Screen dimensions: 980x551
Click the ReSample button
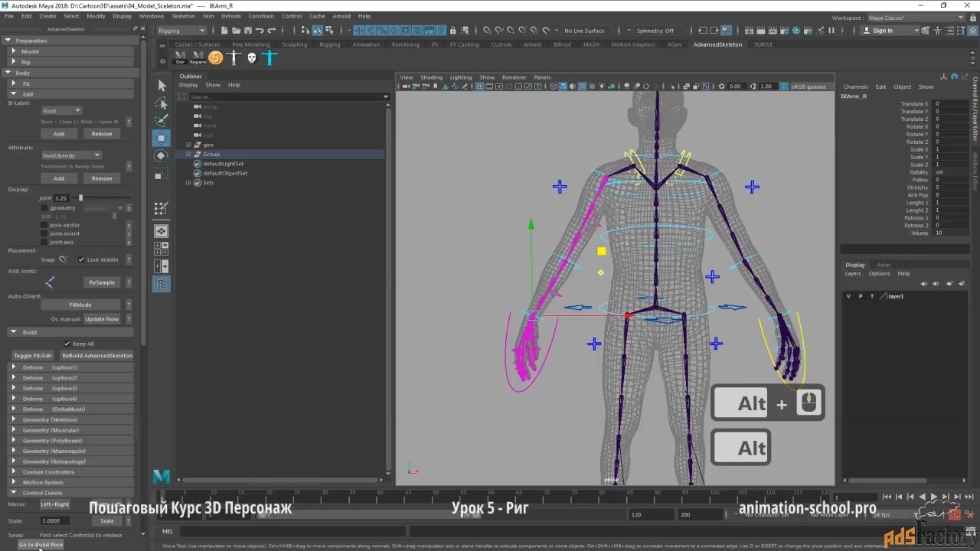coord(102,282)
